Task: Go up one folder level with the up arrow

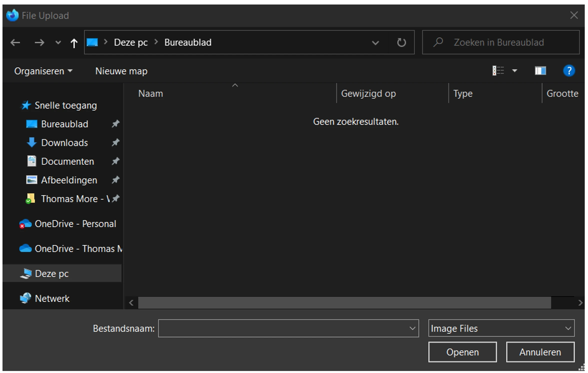Action: (x=74, y=42)
